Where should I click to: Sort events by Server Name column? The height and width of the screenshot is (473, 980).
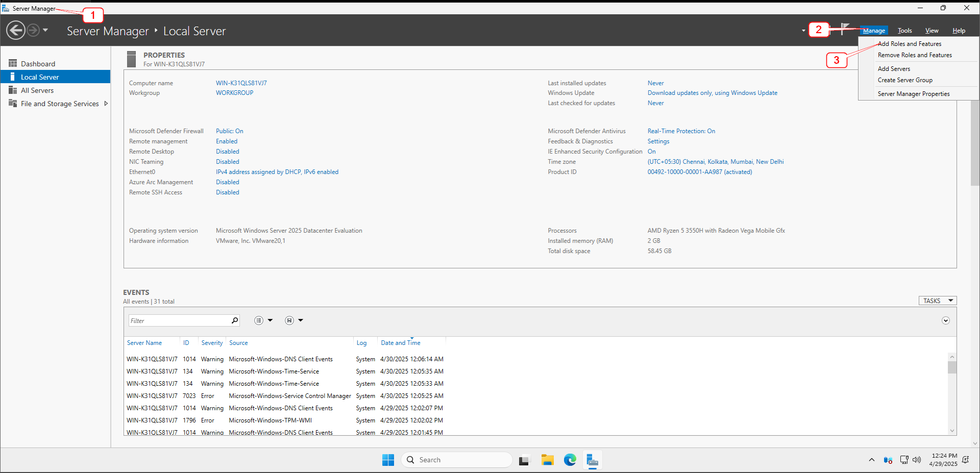[x=144, y=343]
